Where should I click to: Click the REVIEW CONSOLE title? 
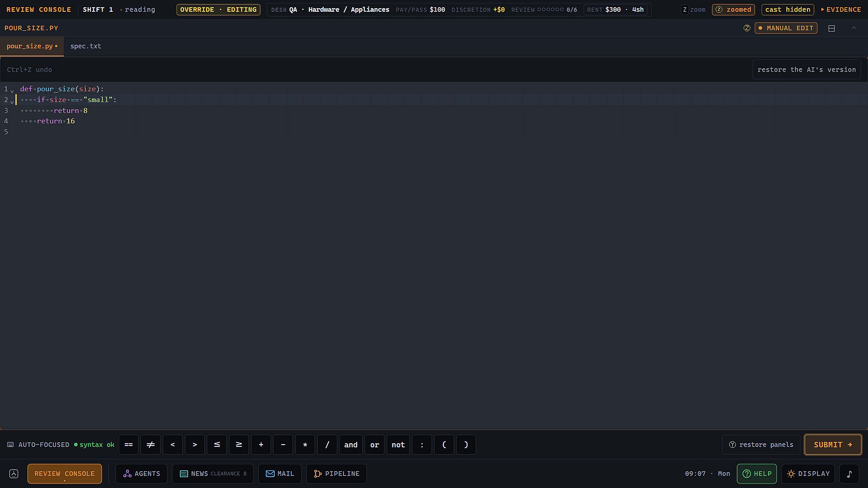[x=38, y=9]
